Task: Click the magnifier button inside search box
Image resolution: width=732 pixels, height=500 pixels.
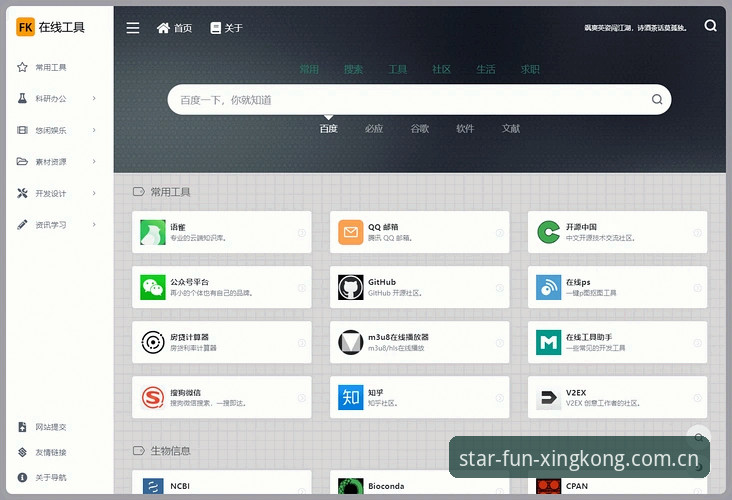Action: point(657,99)
